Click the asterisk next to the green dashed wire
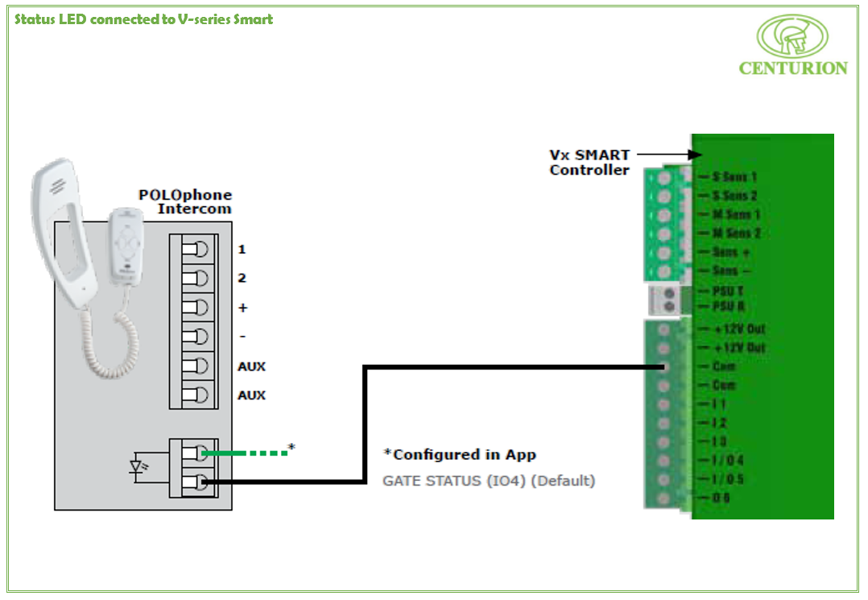868x600 pixels. [x=291, y=447]
